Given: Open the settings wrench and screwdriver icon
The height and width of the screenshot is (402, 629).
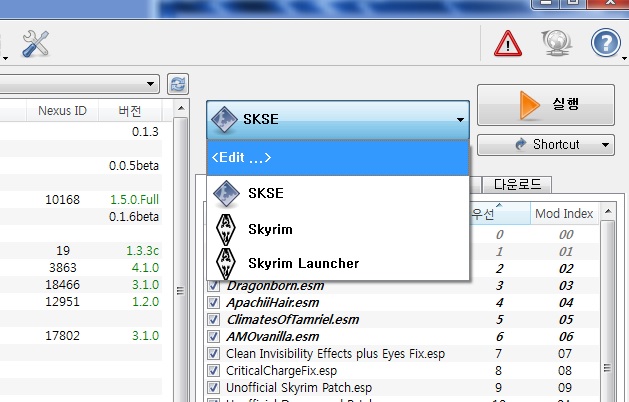Looking at the screenshot, I should coord(35,43).
